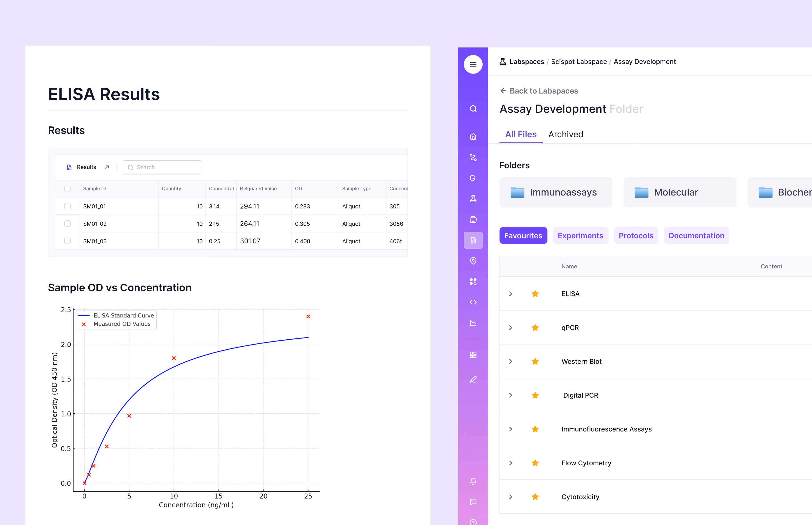Open notifications via the bell icon

tap(473, 481)
